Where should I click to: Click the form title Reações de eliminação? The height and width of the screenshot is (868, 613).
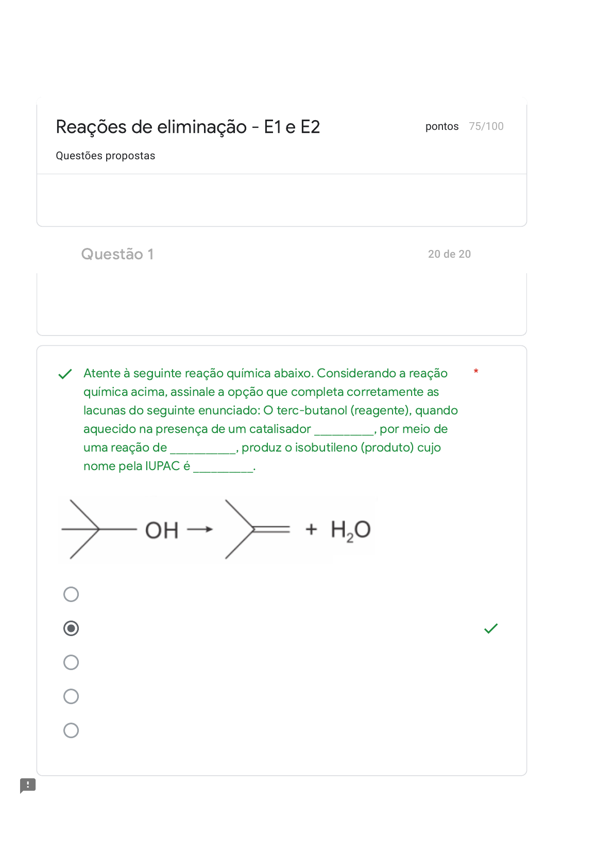[x=188, y=127]
